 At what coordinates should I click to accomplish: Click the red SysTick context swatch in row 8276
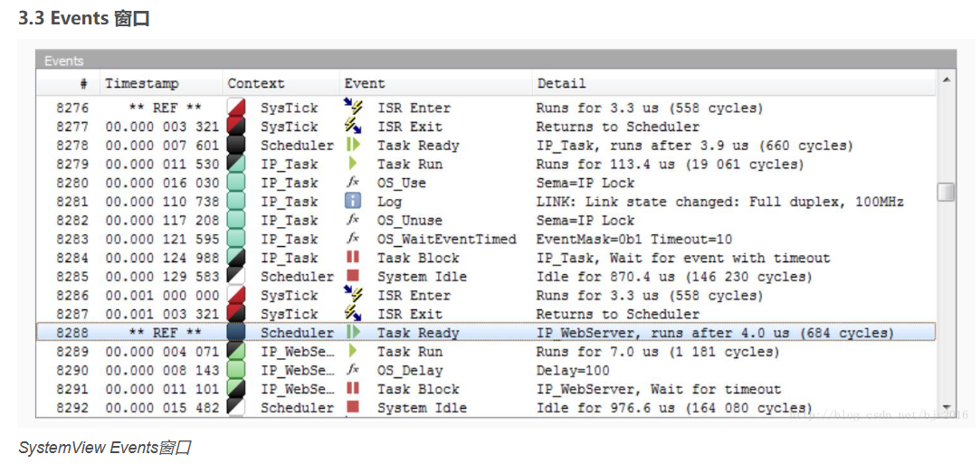pyautogui.click(x=236, y=108)
